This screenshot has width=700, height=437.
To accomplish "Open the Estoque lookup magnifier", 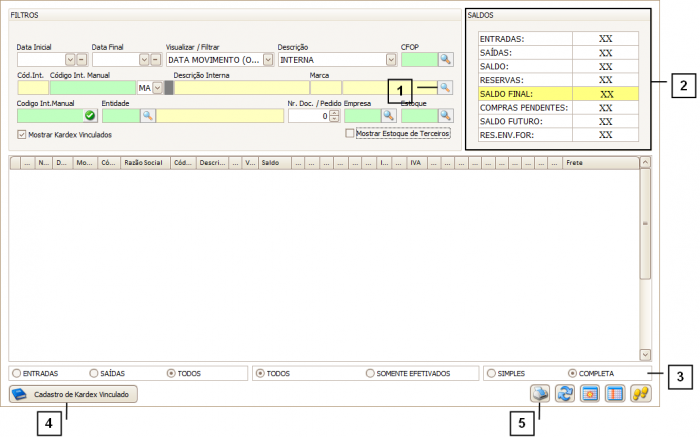I will [446, 116].
